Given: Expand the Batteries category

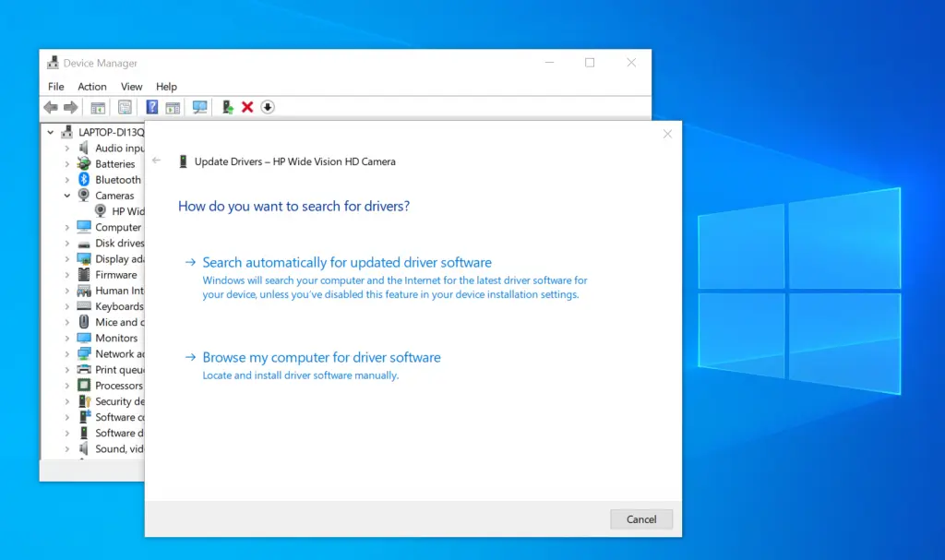Looking at the screenshot, I should 67,164.
